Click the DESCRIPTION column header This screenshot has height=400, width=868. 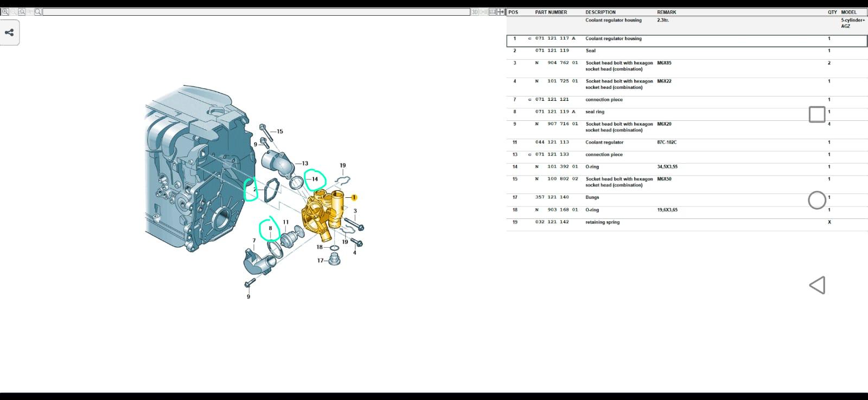click(x=601, y=12)
